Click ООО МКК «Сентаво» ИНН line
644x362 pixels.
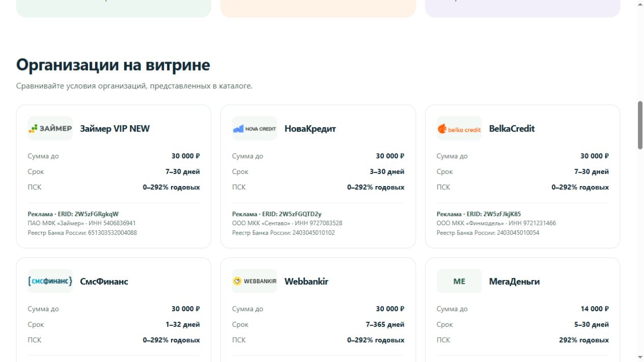[287, 223]
